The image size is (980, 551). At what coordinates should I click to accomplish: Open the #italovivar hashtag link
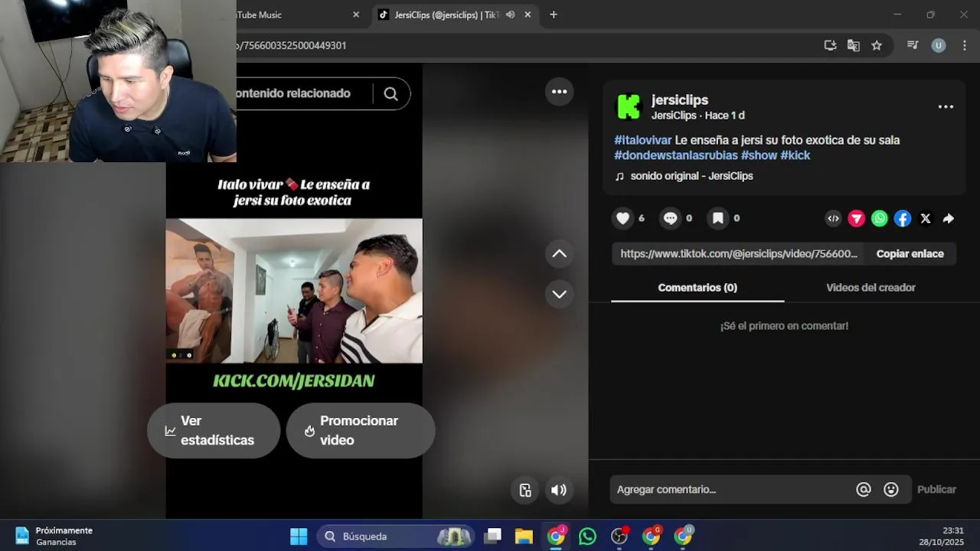point(643,140)
